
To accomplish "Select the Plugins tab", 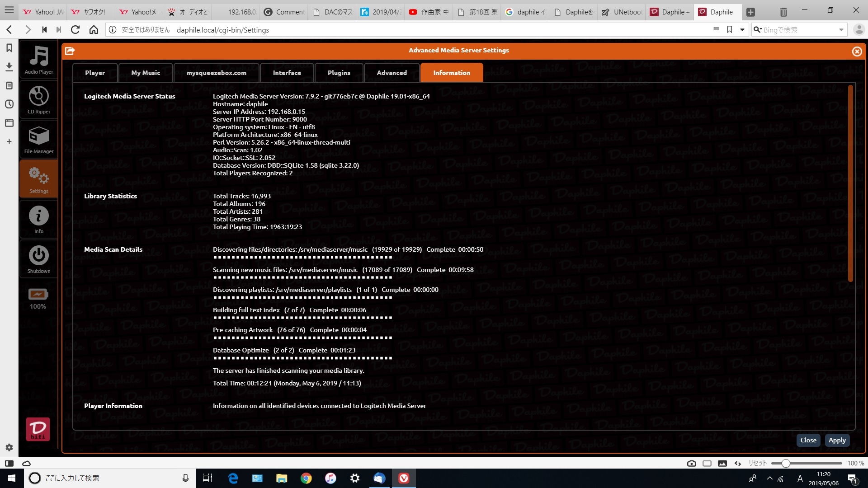I will coord(339,73).
